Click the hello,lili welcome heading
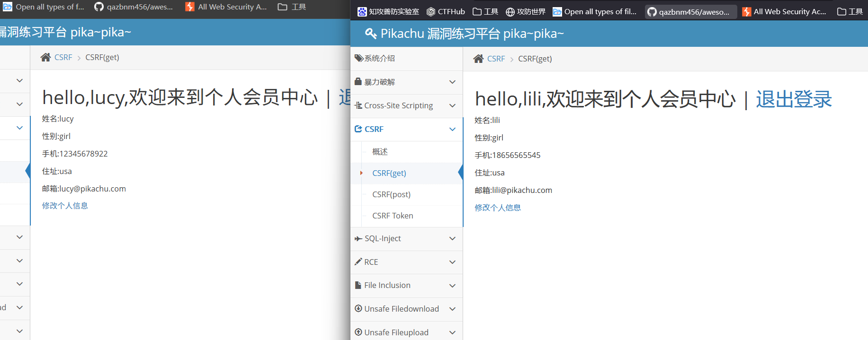This screenshot has width=868, height=340. pyautogui.click(x=605, y=99)
